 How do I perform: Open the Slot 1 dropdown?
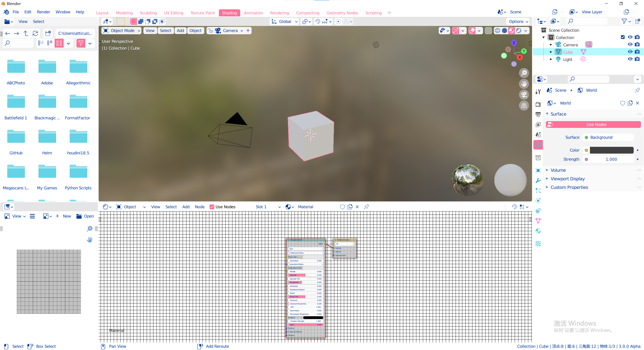268,207
